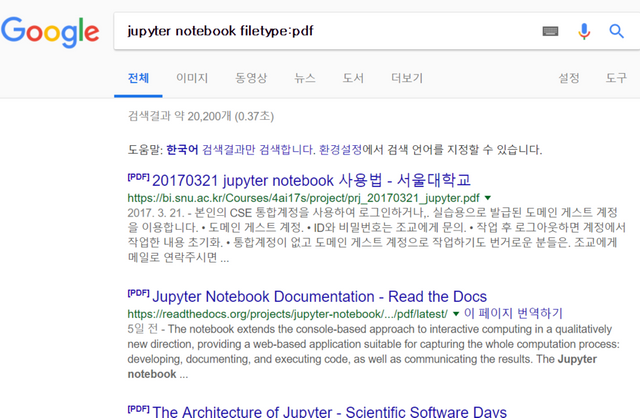Click the snippet date '2017. 3. 21.'
The image size is (640, 418).
(155, 213)
